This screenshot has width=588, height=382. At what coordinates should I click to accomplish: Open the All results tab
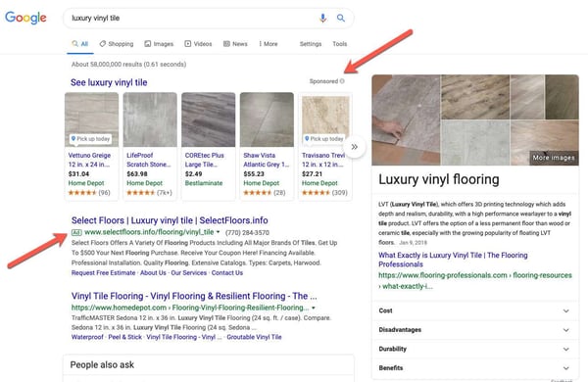(x=80, y=44)
